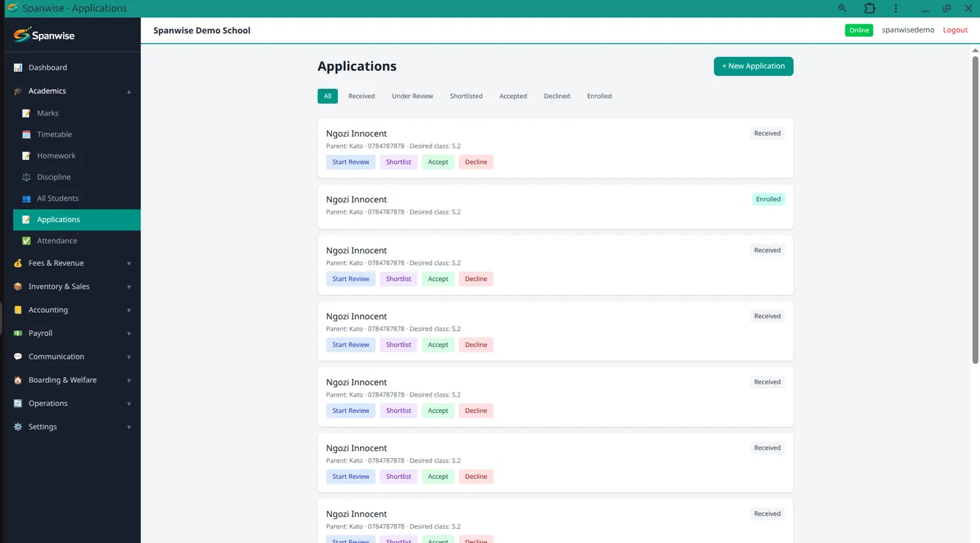This screenshot has width=980, height=543.
Task: Select the All filter tab
Action: [327, 96]
